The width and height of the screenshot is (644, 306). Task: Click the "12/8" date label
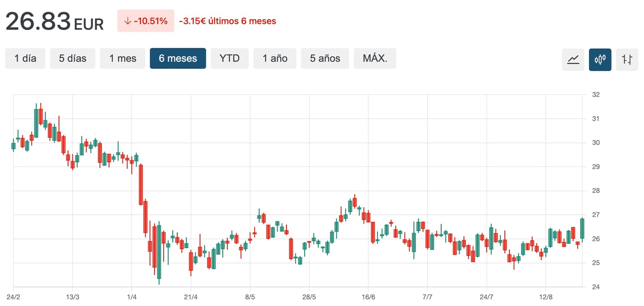tap(546, 296)
